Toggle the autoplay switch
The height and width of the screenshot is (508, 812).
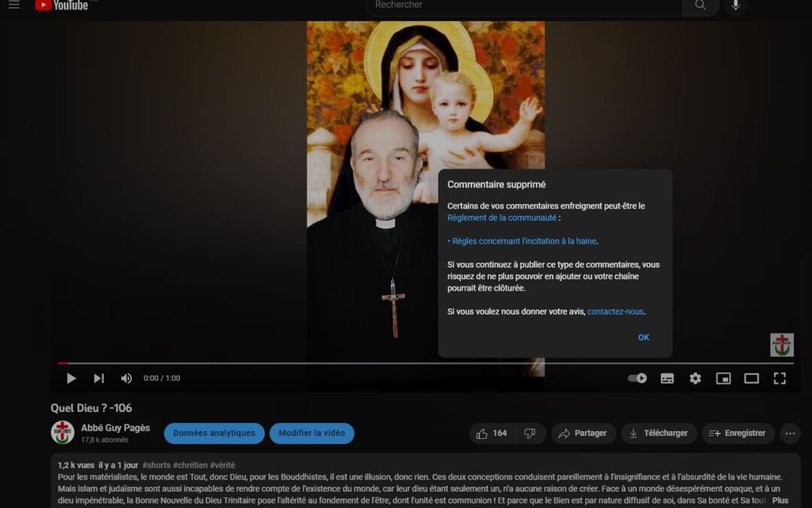pyautogui.click(x=638, y=379)
